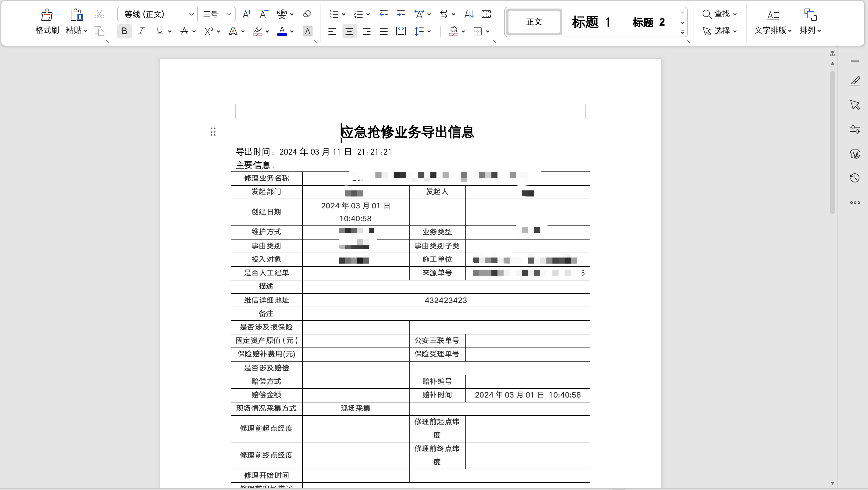Click the Format Painter (格式刷) icon
This screenshot has height=490, width=868.
(x=47, y=14)
